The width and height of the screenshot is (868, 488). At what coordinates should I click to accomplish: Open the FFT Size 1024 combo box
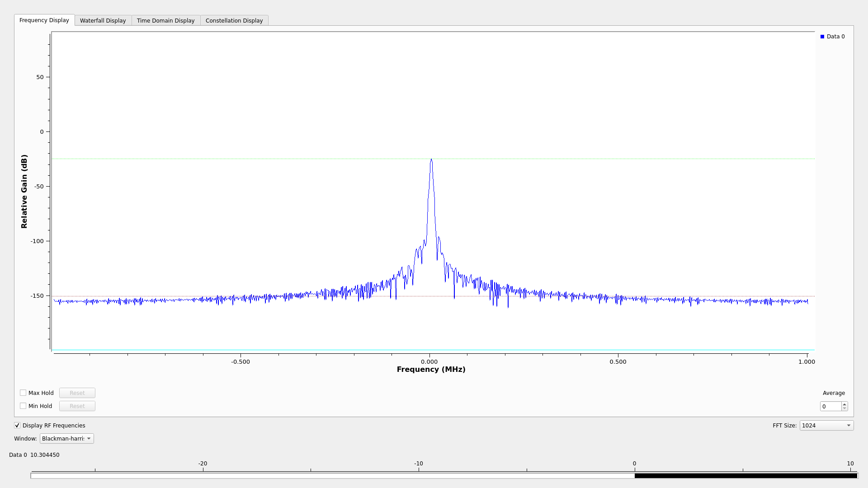pyautogui.click(x=822, y=426)
